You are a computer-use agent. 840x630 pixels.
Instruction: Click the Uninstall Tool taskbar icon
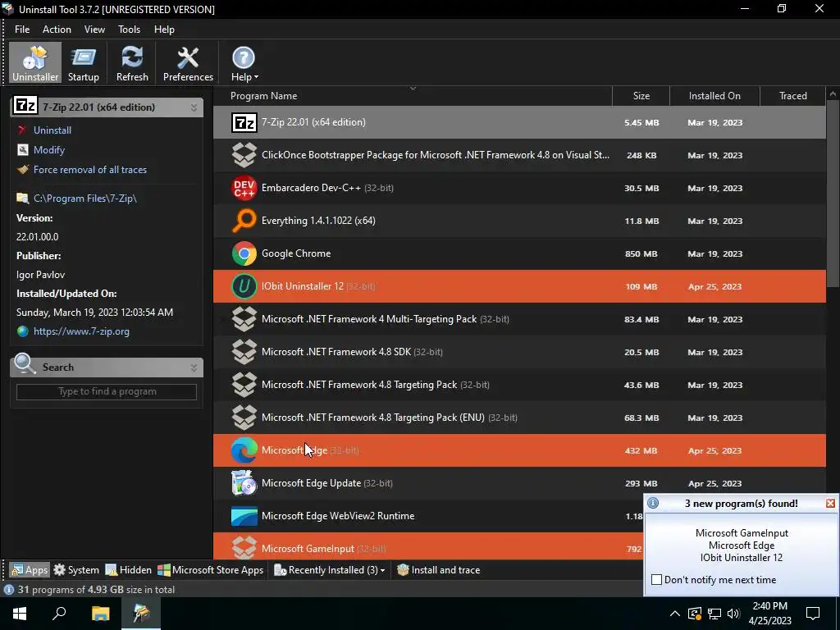tap(141, 614)
